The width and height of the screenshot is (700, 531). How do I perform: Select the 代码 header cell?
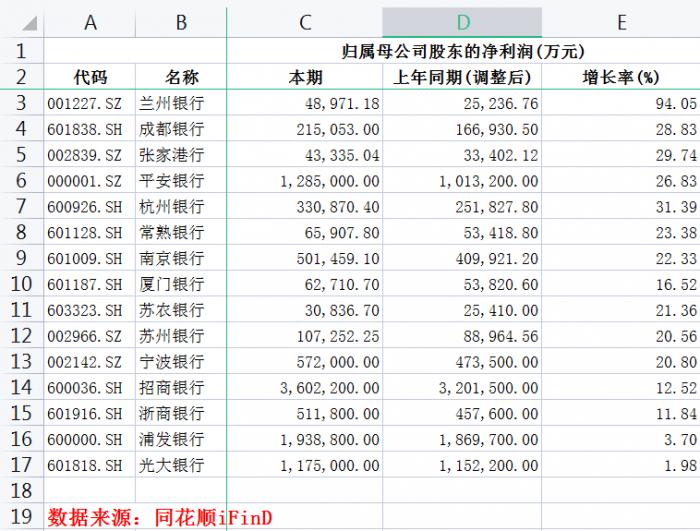coord(90,77)
